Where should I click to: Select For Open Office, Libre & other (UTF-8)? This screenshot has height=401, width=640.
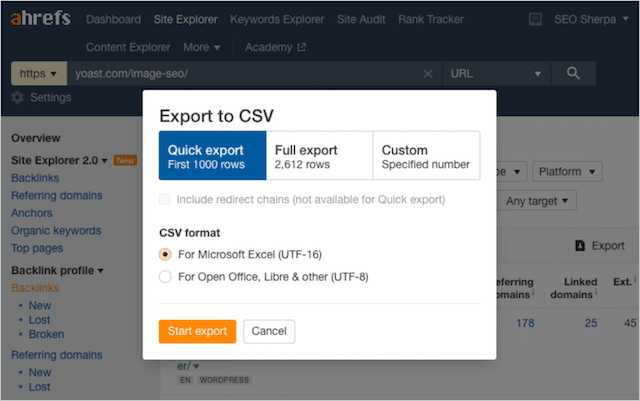pyautogui.click(x=166, y=277)
